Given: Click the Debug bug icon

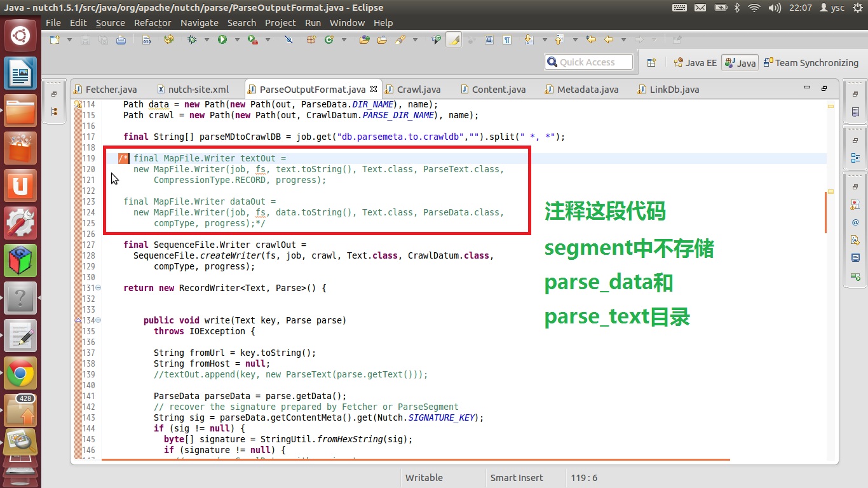Looking at the screenshot, I should 193,39.
